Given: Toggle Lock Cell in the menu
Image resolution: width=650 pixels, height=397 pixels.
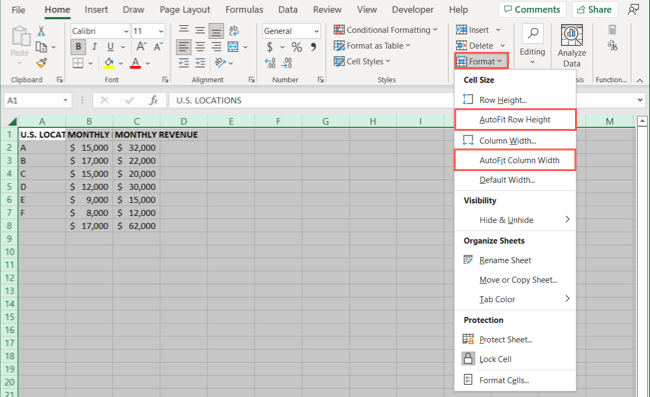Looking at the screenshot, I should 515,359.
